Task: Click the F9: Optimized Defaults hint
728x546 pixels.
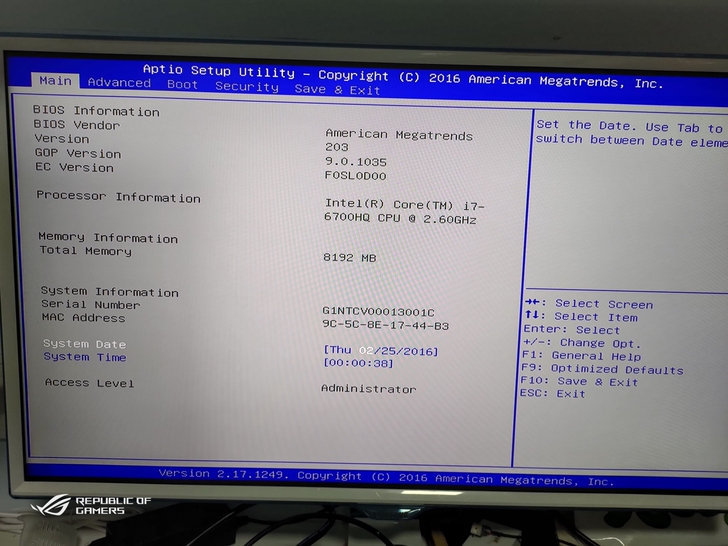Action: tap(602, 369)
